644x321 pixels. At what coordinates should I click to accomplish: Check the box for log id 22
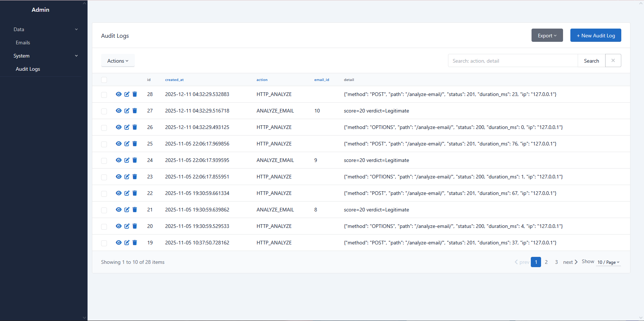pos(104,194)
